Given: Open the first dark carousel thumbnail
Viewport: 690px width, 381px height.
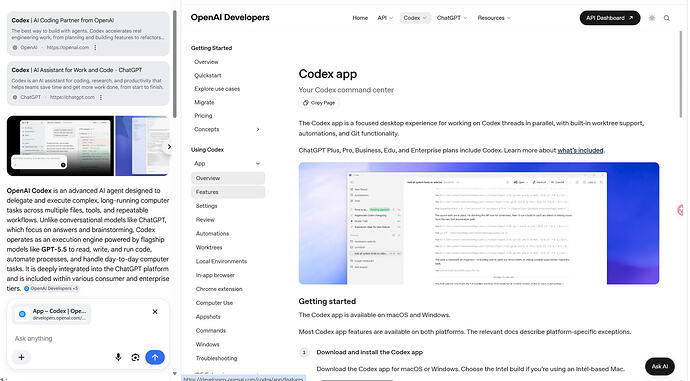Looking at the screenshot, I should (60, 146).
